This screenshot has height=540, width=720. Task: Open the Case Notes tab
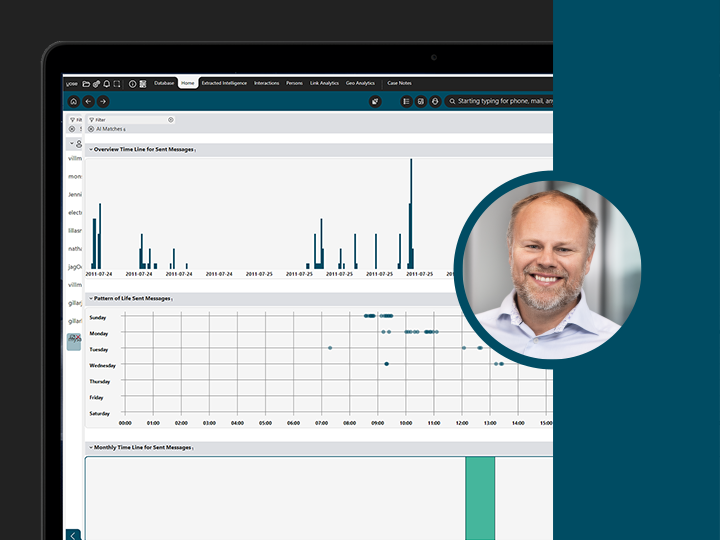tap(399, 83)
